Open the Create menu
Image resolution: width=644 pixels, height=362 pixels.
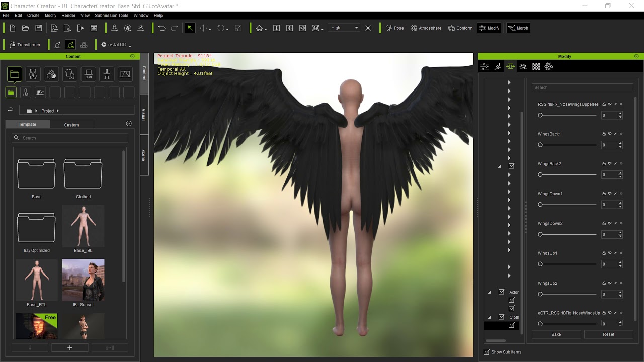[x=33, y=16]
